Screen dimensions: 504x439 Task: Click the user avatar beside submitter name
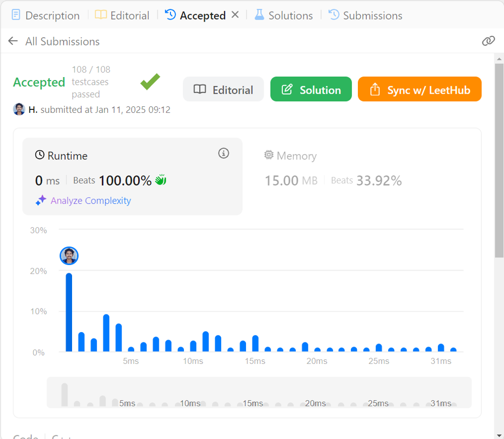point(19,109)
